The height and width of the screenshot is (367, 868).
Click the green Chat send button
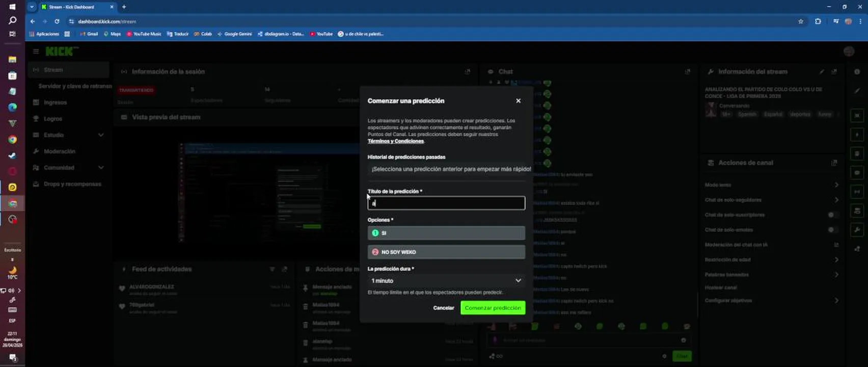682,356
